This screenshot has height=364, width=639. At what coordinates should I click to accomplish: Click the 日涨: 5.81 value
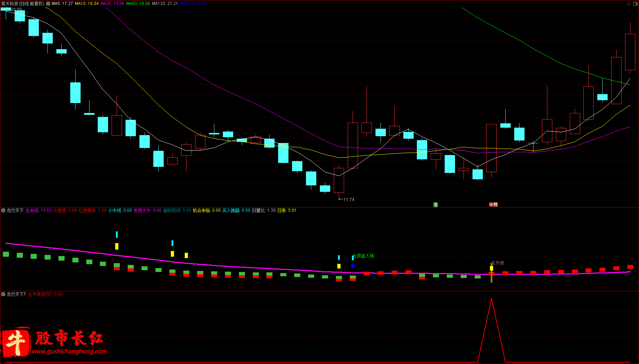(x=287, y=210)
